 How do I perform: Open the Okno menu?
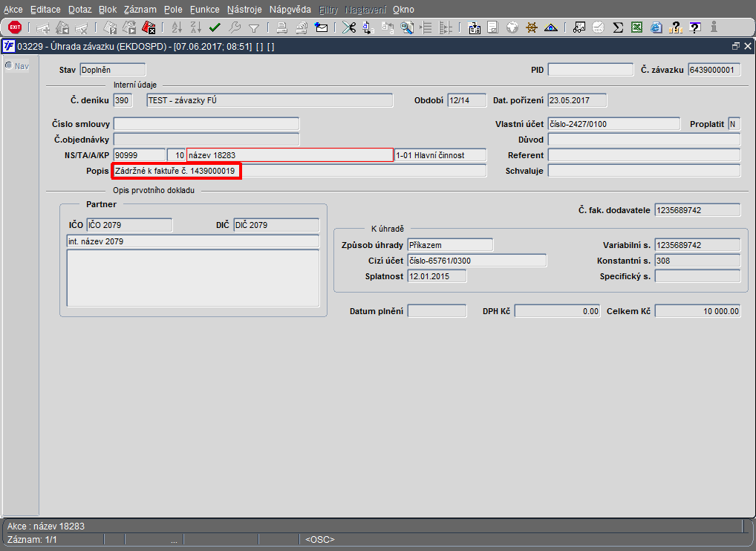pyautogui.click(x=403, y=10)
